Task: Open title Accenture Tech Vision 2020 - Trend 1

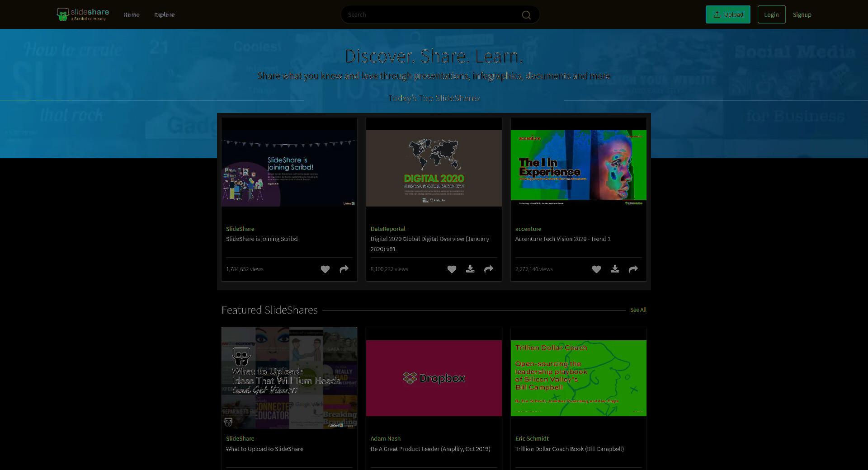Action: coord(563,239)
